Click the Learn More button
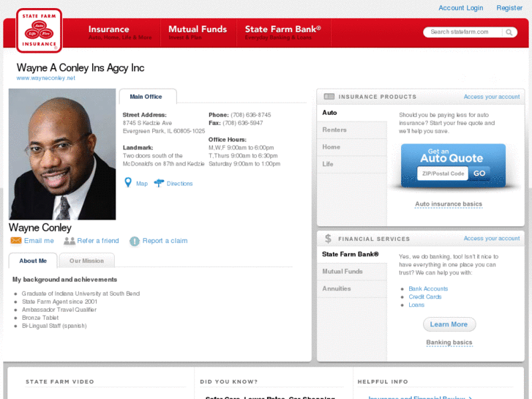Screen dimensions: 532x399 [449, 324]
